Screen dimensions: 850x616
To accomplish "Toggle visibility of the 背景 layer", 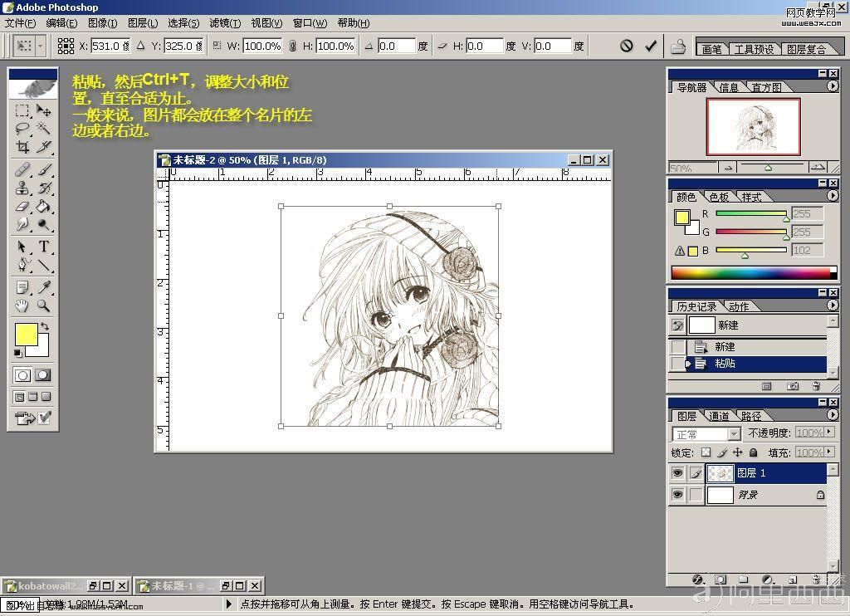I will click(x=678, y=495).
